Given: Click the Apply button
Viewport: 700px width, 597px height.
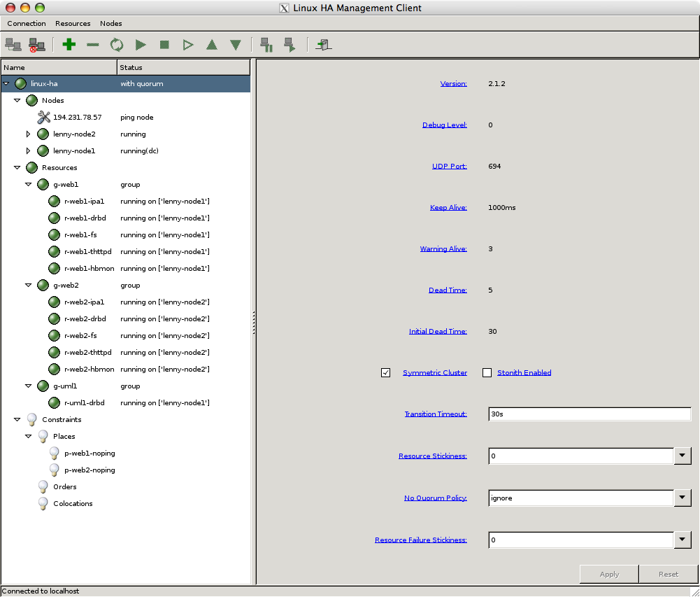Looking at the screenshot, I should coord(609,574).
